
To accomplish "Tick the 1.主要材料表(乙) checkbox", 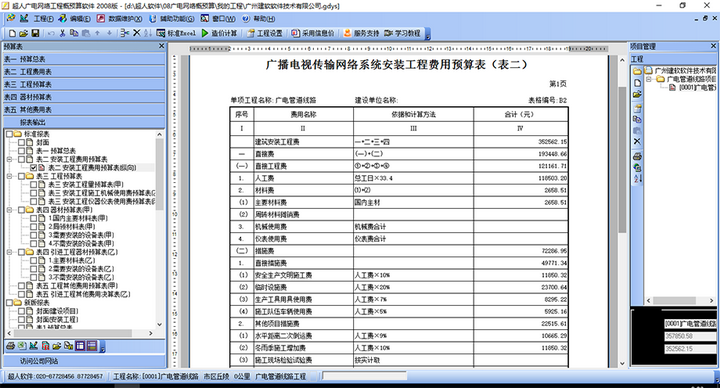I will tap(33, 260).
